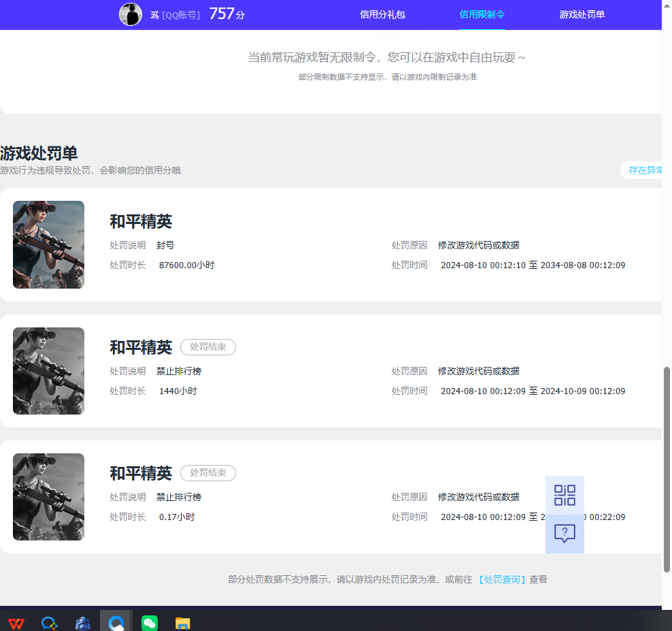Open the building-shaped taskbar app

[83, 623]
